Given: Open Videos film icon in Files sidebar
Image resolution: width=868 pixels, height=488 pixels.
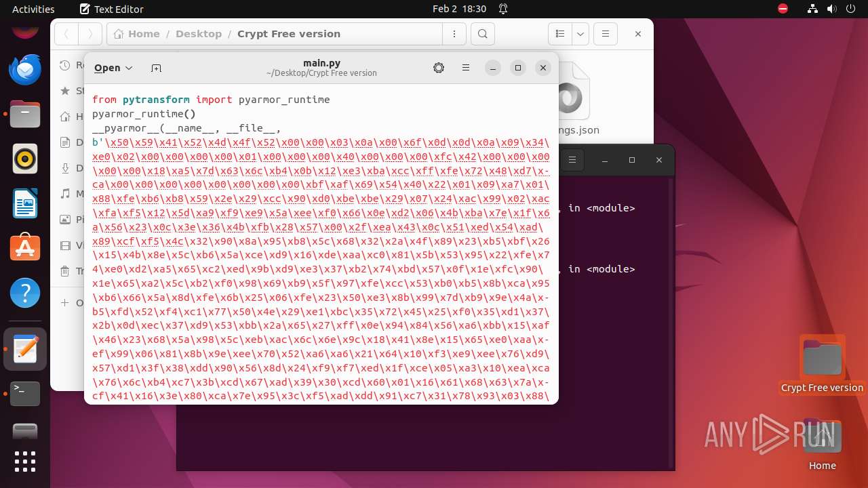Looking at the screenshot, I should click(65, 245).
